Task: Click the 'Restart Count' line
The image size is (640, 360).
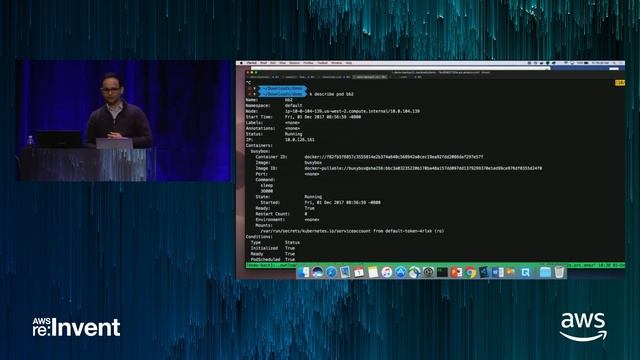Action: [282, 214]
